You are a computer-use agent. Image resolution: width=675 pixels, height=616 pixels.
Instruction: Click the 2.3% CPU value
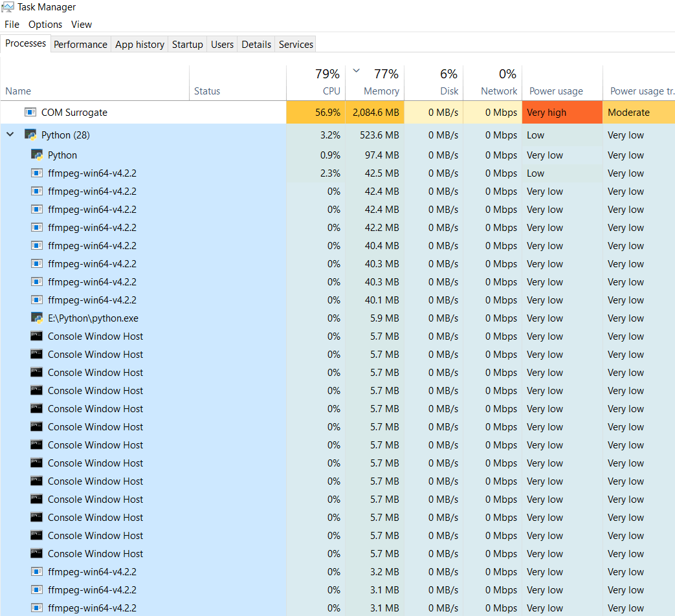[x=330, y=173]
